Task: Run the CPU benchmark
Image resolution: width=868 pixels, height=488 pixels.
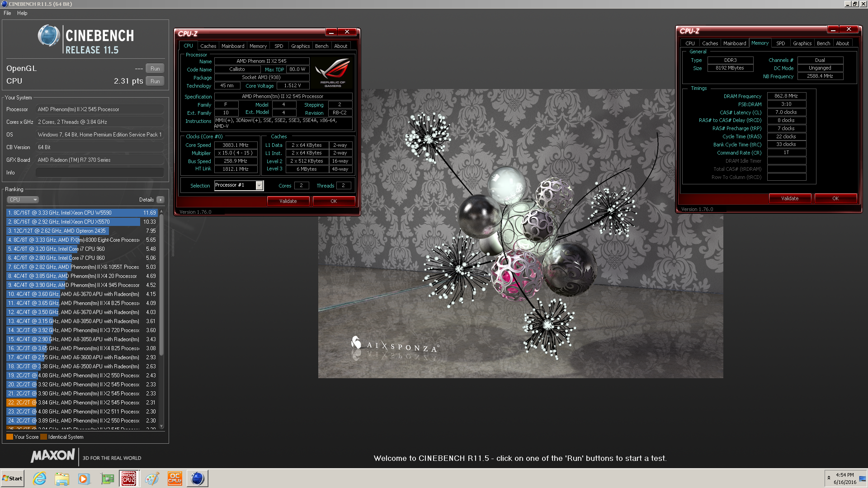Action: point(155,81)
